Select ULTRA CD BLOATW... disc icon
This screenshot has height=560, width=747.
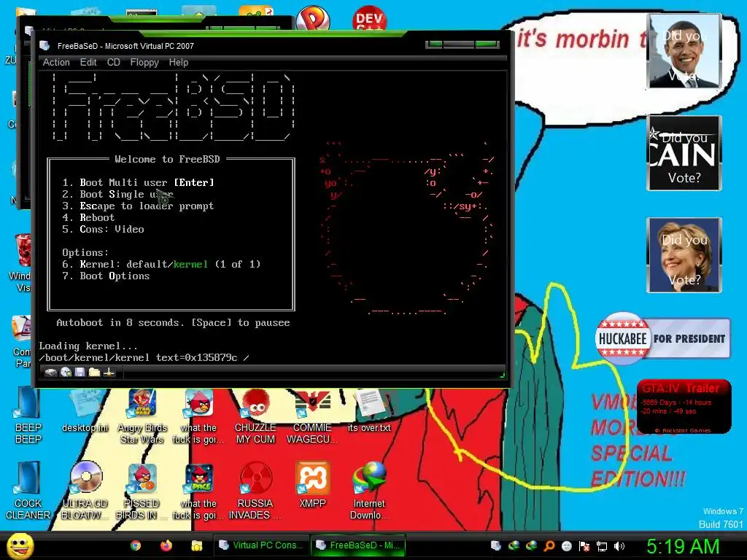click(85, 491)
